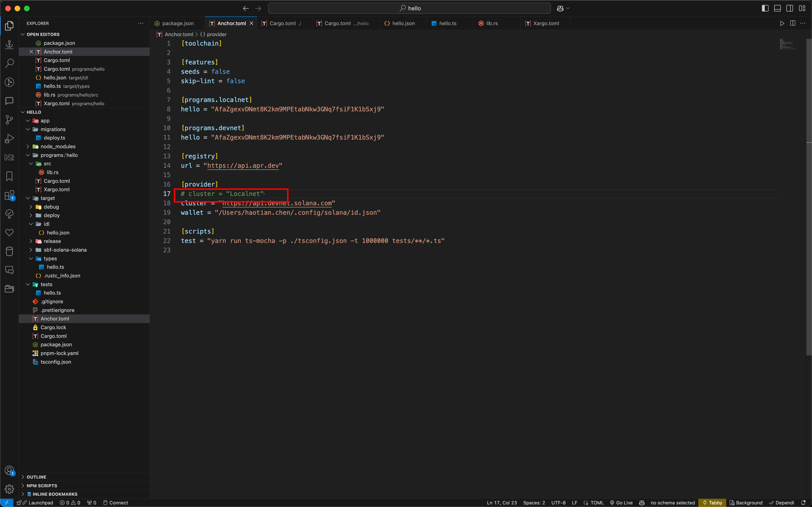Open the Explorer view in activity bar
The width and height of the screenshot is (812, 507).
[9, 26]
